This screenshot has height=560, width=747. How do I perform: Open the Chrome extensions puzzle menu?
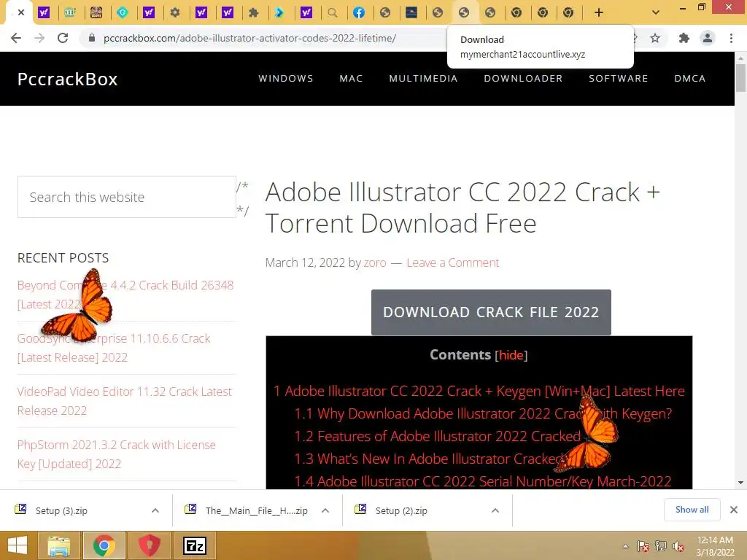pyautogui.click(x=684, y=38)
